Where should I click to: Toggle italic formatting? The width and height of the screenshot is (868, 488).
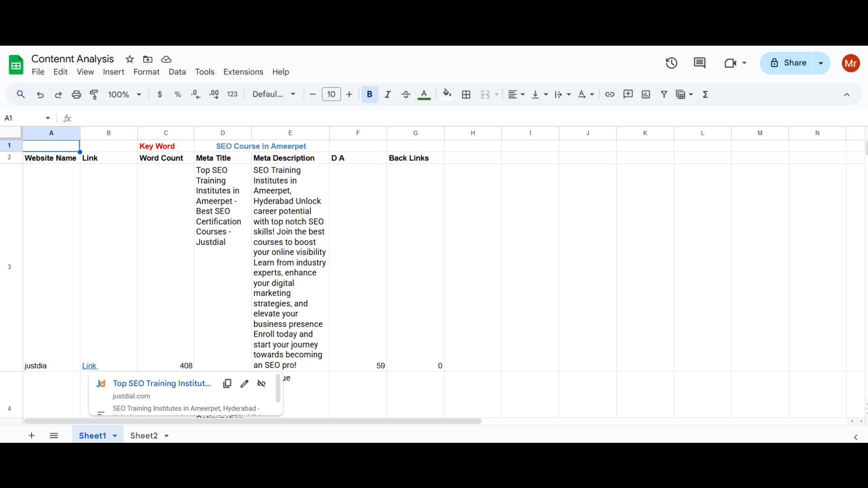pyautogui.click(x=388, y=94)
